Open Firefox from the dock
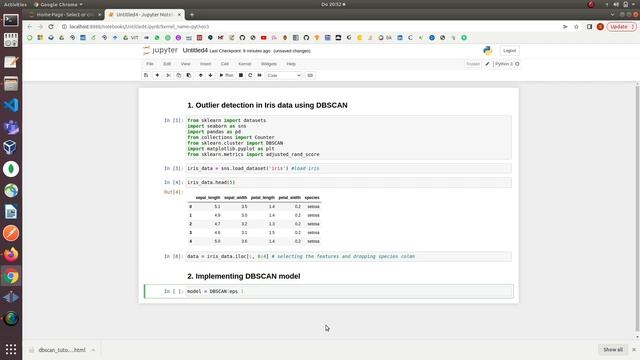640x360 pixels. pyautogui.click(x=11, y=255)
